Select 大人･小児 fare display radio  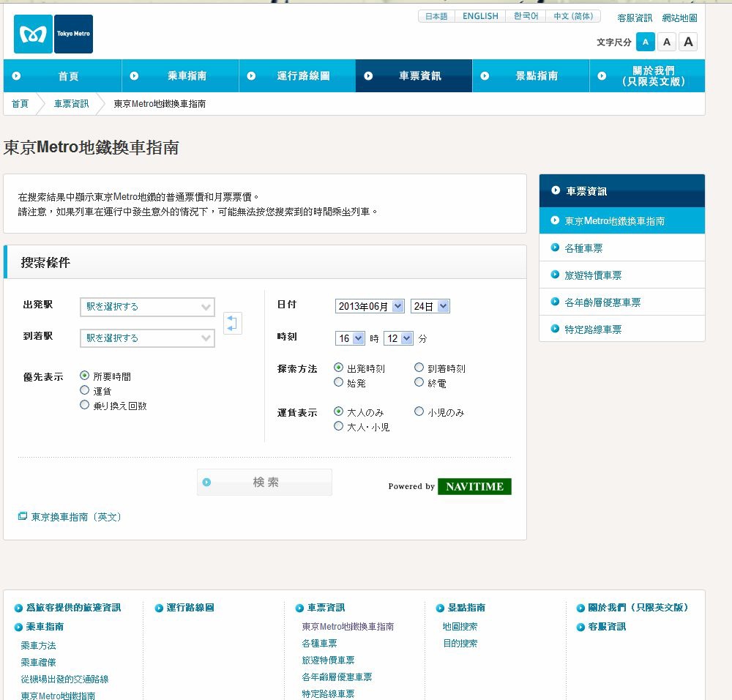tap(338, 426)
